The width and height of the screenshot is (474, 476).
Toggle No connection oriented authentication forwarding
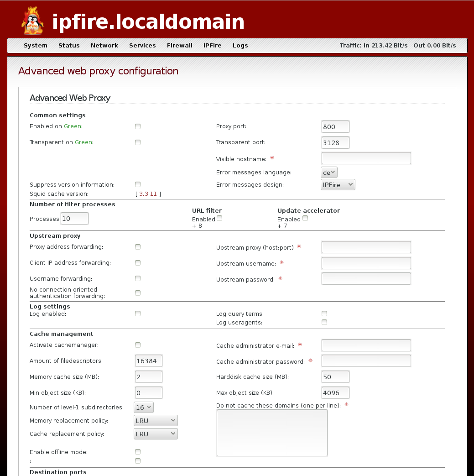138,293
